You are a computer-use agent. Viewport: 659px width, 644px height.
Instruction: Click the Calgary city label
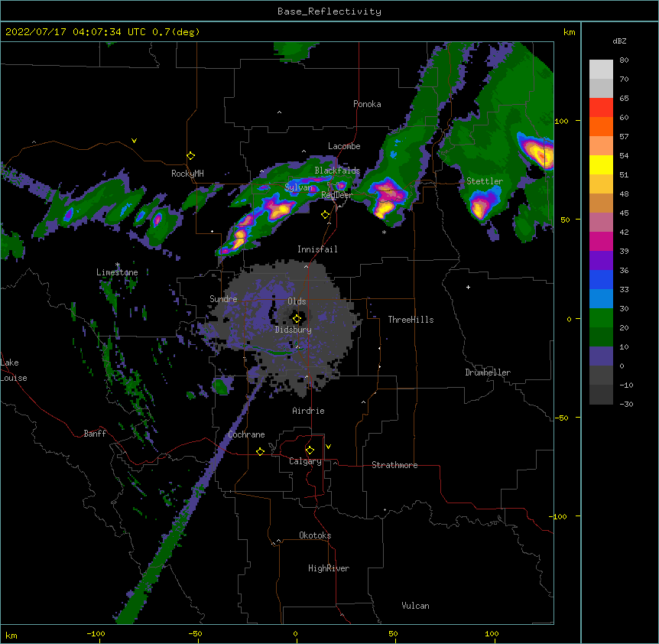click(x=305, y=461)
